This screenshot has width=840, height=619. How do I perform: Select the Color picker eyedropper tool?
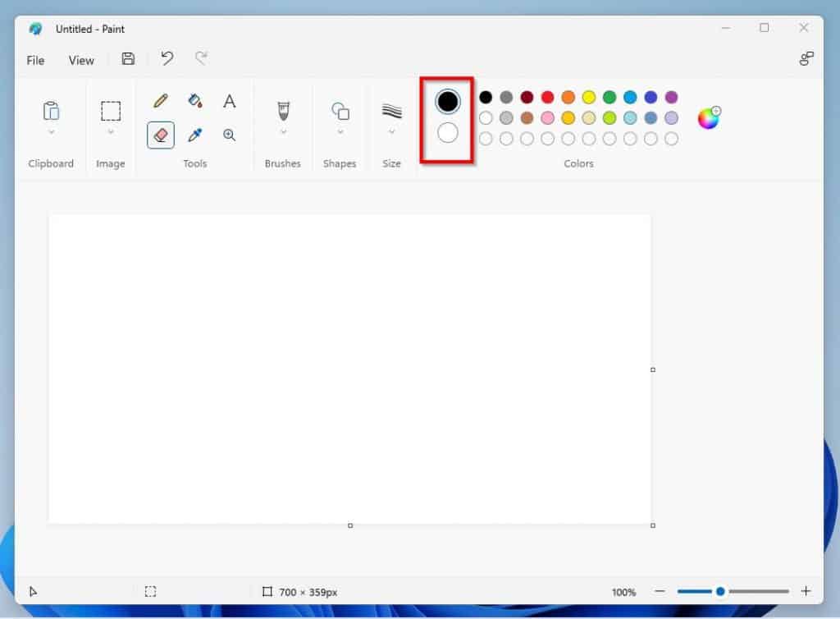coord(195,135)
